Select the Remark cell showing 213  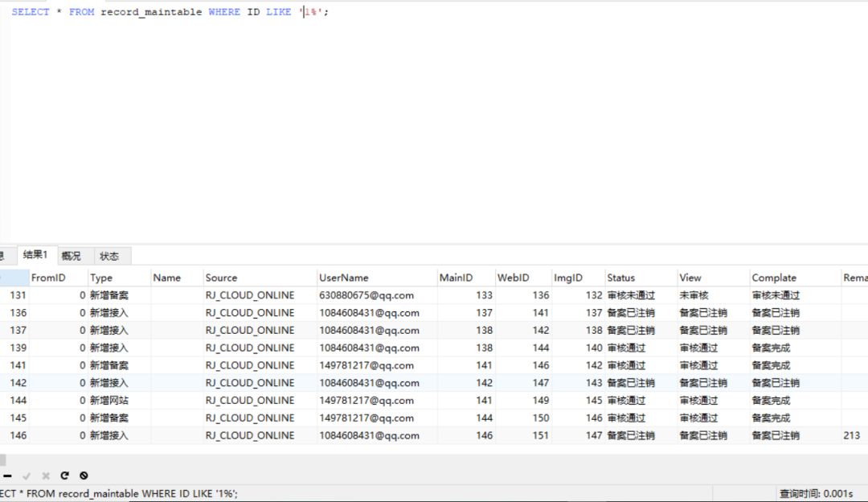tap(854, 435)
